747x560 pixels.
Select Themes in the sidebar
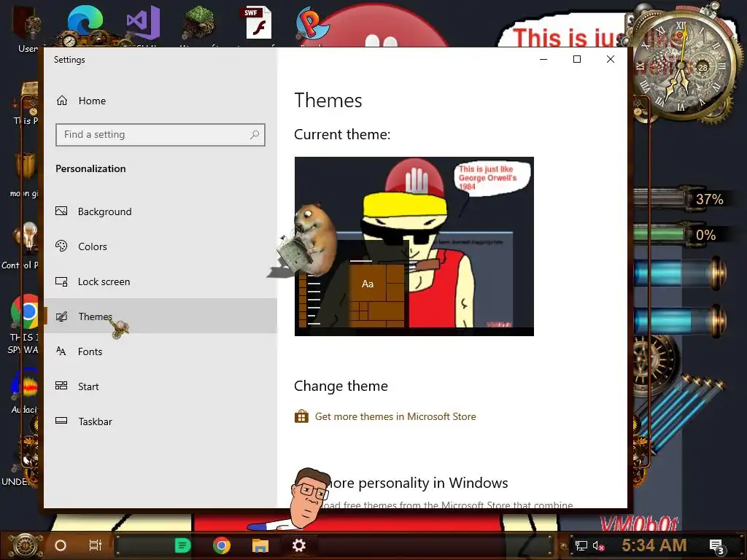pos(160,316)
